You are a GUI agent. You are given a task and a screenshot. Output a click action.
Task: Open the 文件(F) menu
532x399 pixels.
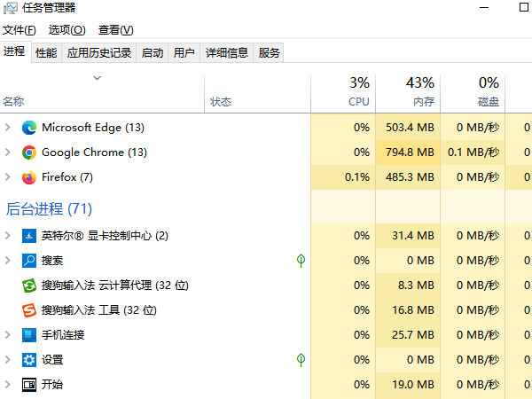pyautogui.click(x=20, y=30)
